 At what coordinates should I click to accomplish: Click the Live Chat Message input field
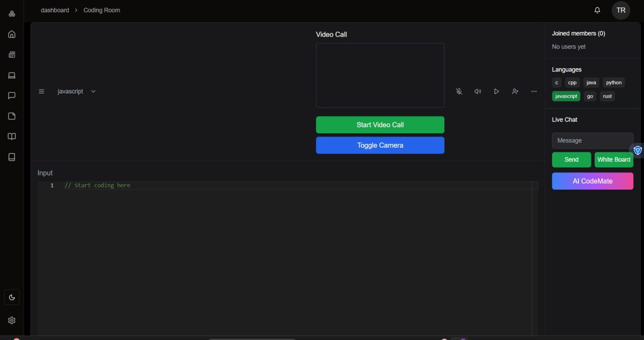(x=592, y=140)
